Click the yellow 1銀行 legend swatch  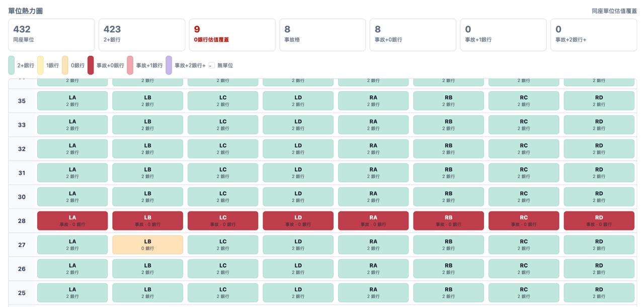pos(40,65)
